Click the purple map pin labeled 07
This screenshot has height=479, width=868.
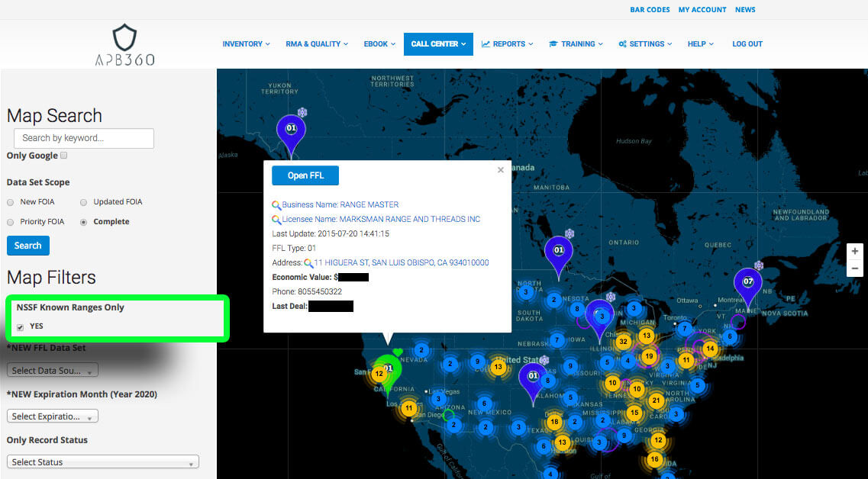[747, 283]
